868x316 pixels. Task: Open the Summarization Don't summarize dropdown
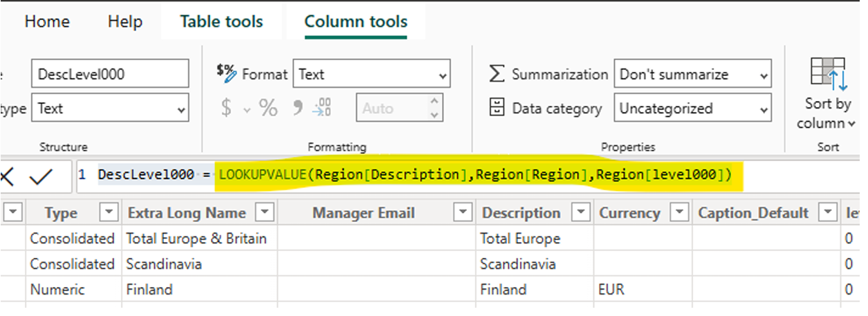click(692, 74)
